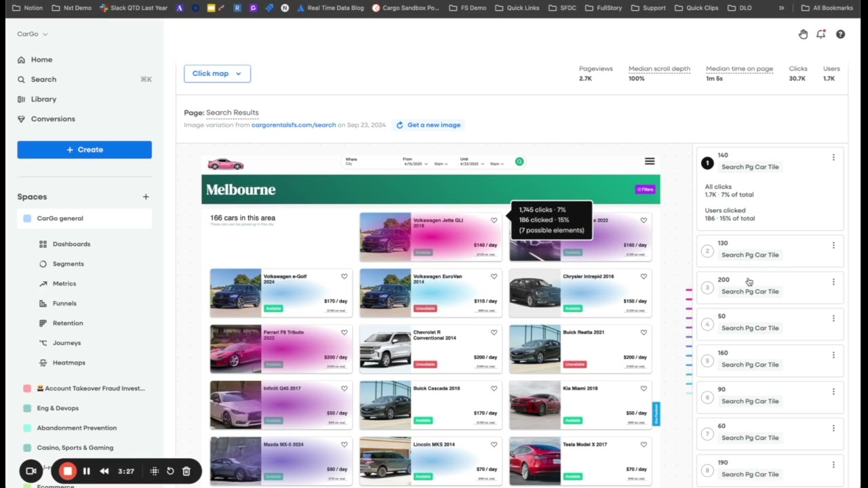Screen dimensions: 868x488
Task: Delete the recording with trash icon
Action: (186, 471)
